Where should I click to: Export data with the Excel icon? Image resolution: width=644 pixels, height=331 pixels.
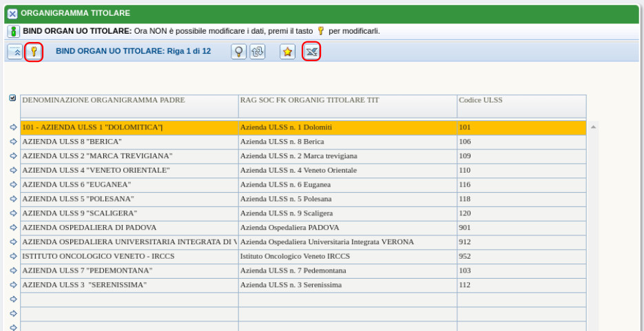[x=313, y=52]
